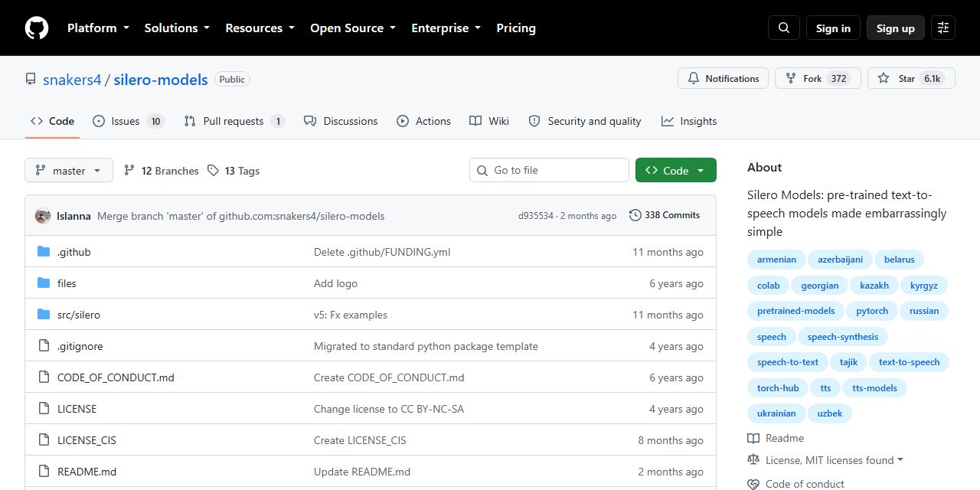Open the README.md file name
The image size is (980, 490).
[x=87, y=472]
